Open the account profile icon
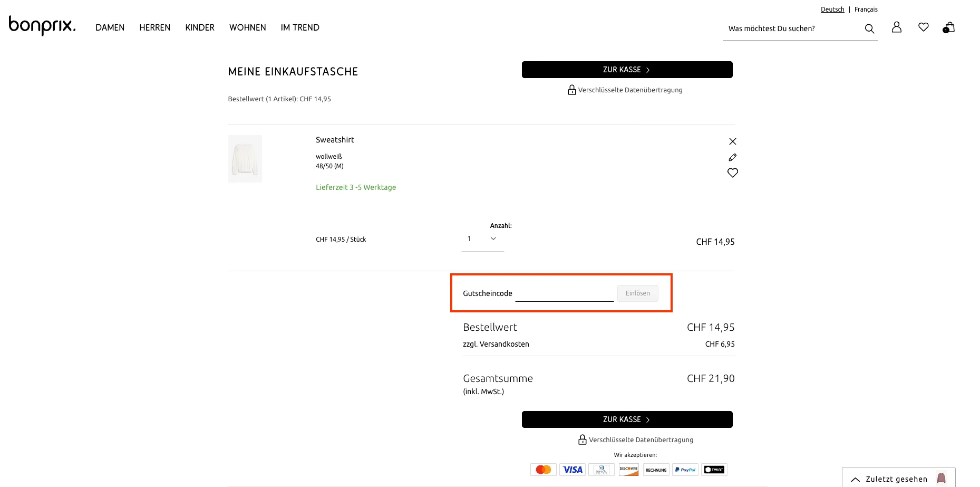The image size is (980, 487). [896, 27]
